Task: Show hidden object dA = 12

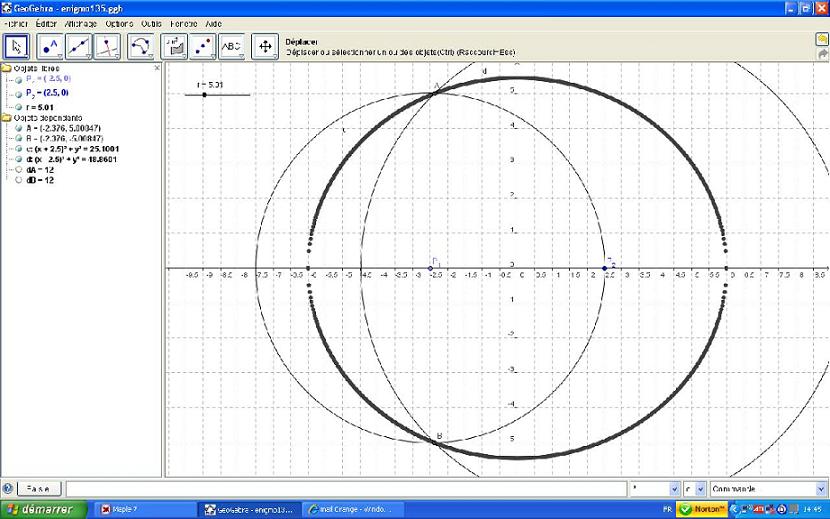Action: click(x=19, y=169)
